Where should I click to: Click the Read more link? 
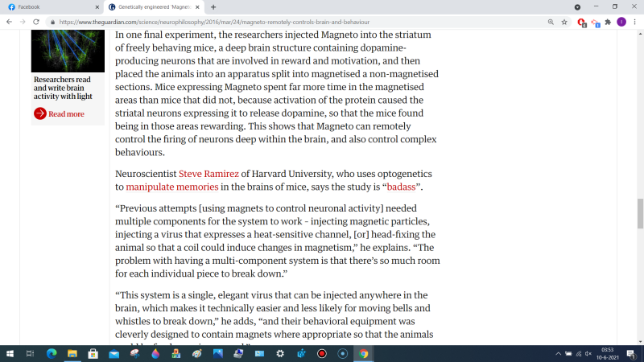66,114
